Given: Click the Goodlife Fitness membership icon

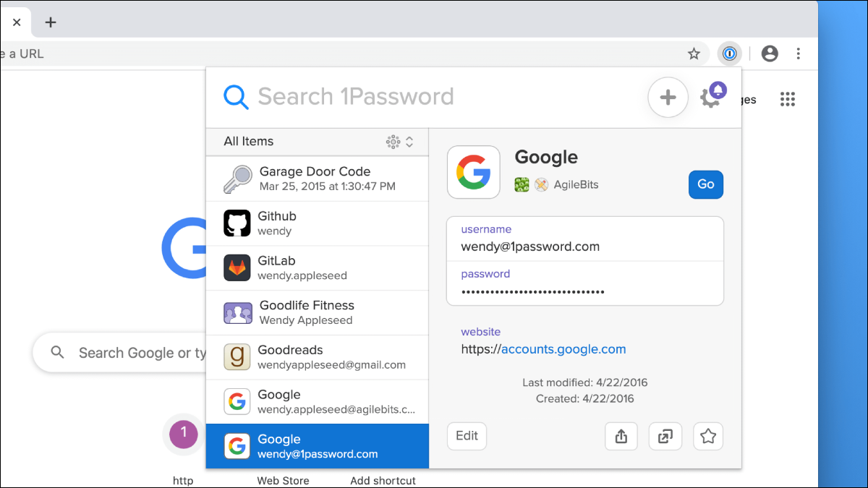Looking at the screenshot, I should [x=237, y=313].
